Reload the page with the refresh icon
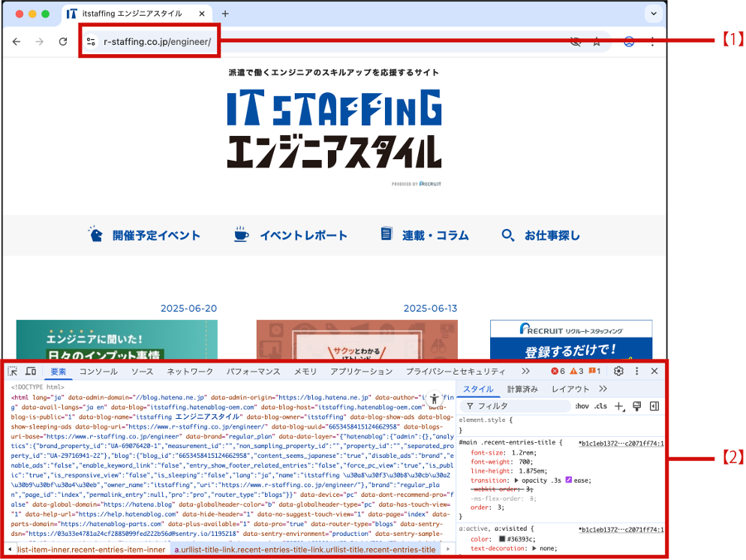746x560 pixels. click(x=63, y=41)
